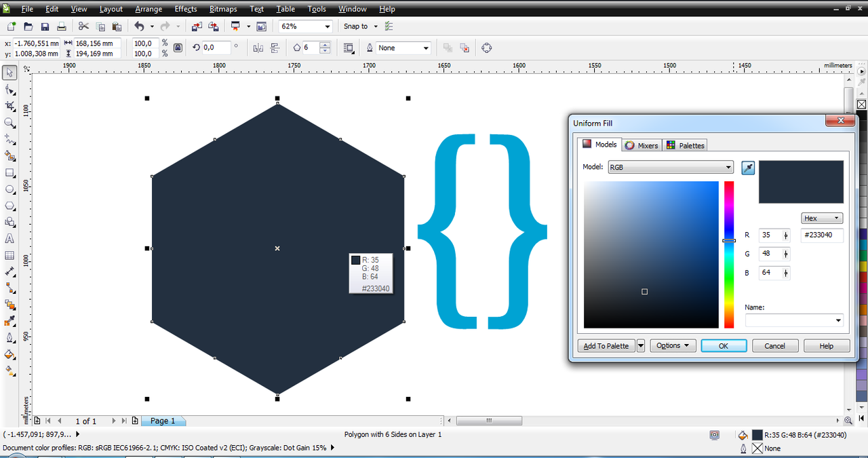The width and height of the screenshot is (868, 458).
Task: Click Add To Palette button
Action: click(606, 345)
